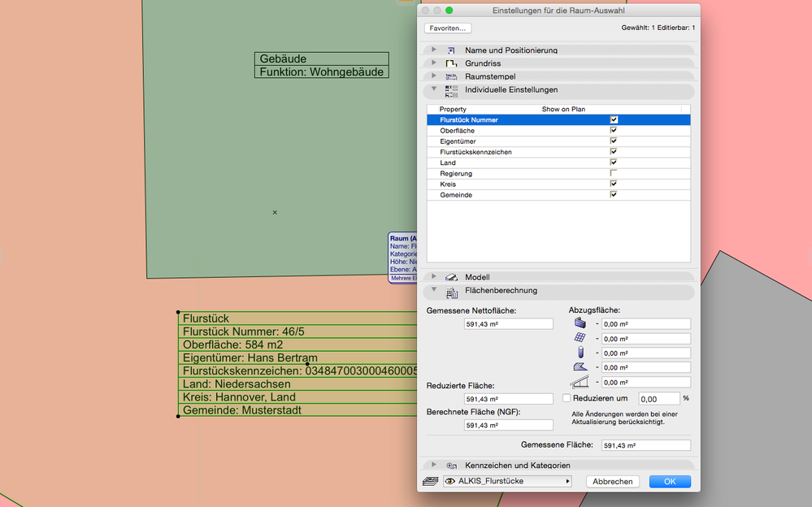This screenshot has height=507, width=812.
Task: Select the Flurstückskennzeichen property row
Action: point(558,152)
